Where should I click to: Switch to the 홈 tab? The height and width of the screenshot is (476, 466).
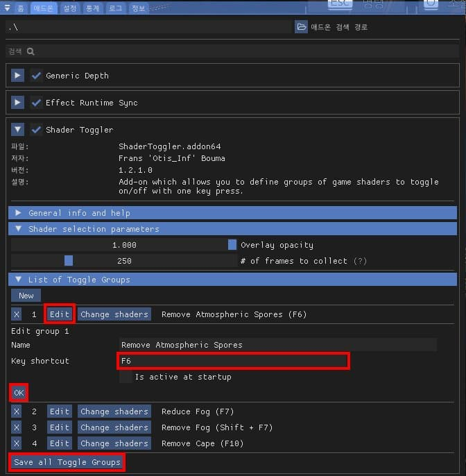coord(21,8)
